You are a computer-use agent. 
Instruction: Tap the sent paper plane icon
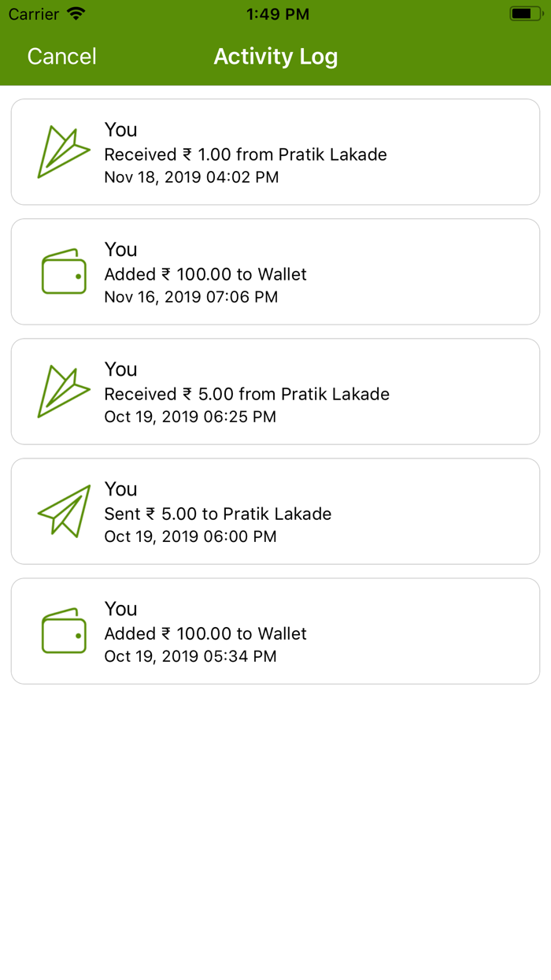click(64, 511)
